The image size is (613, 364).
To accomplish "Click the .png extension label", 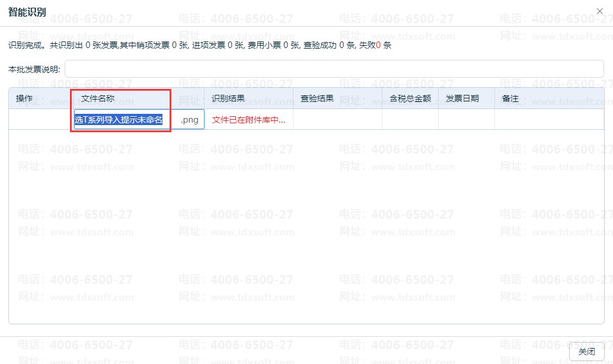I will [x=189, y=120].
